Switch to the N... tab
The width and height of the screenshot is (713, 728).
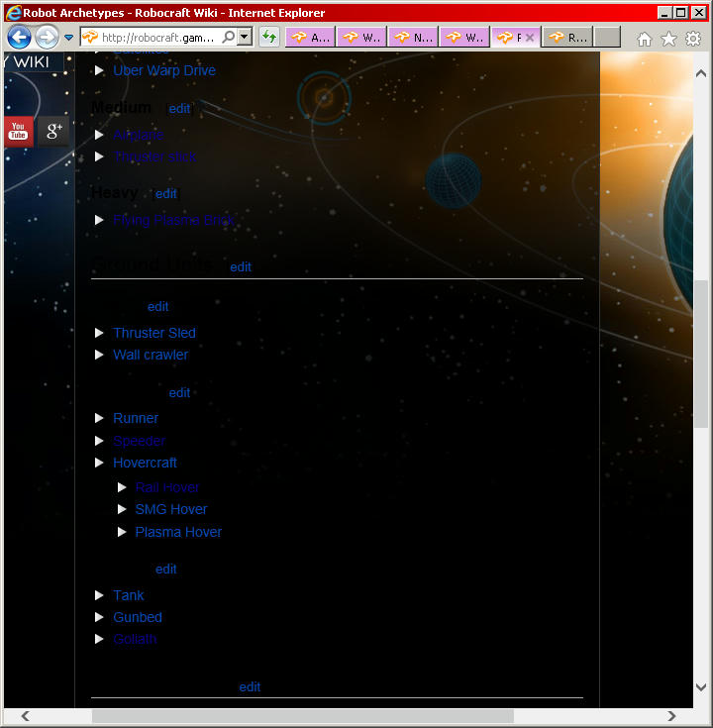(413, 38)
